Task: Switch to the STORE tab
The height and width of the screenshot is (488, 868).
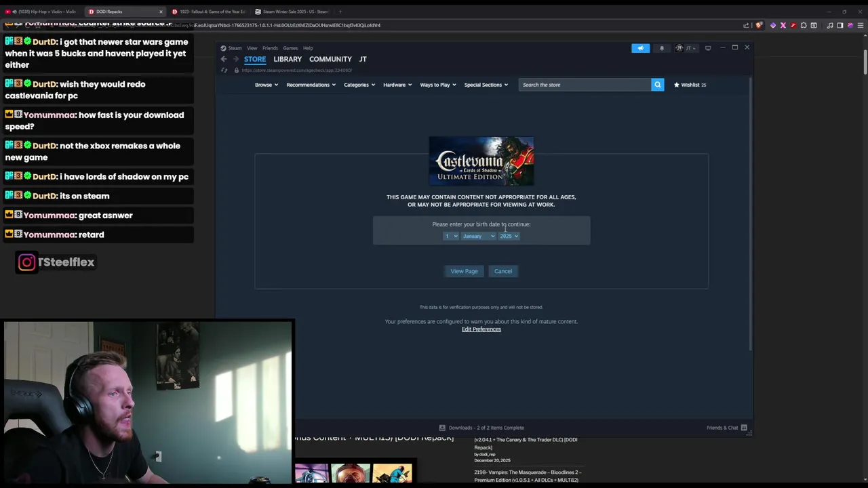Action: click(255, 59)
